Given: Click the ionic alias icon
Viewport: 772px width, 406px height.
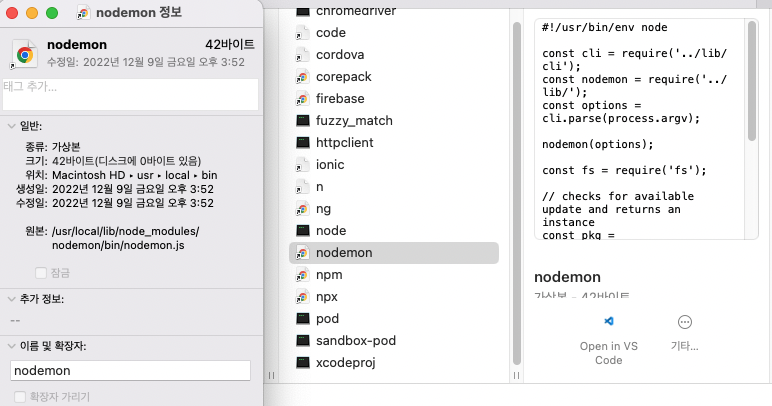Looking at the screenshot, I should point(302,165).
